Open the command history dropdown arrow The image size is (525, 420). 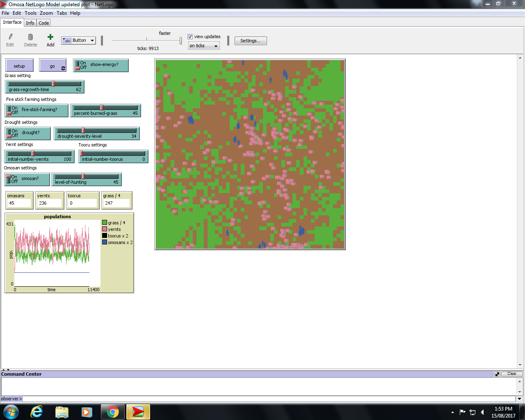(x=519, y=399)
